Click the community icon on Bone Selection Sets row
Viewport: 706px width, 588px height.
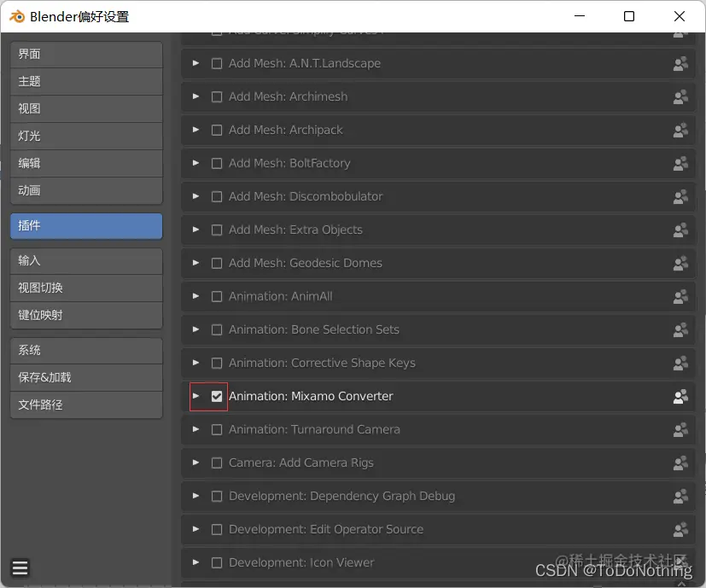point(680,330)
